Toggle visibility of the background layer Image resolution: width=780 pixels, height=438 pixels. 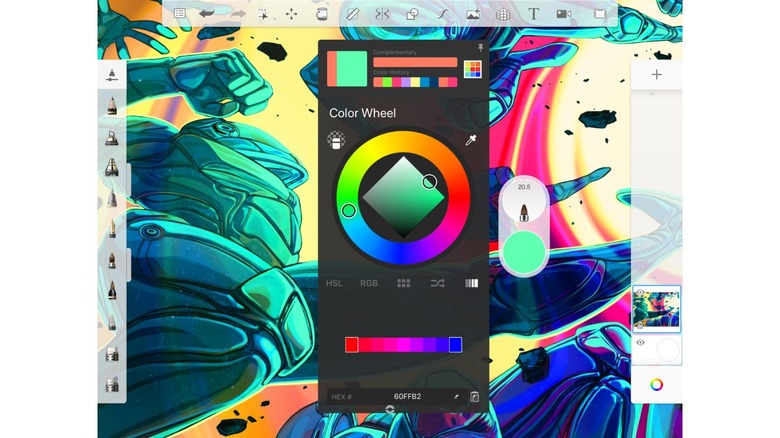(x=640, y=342)
